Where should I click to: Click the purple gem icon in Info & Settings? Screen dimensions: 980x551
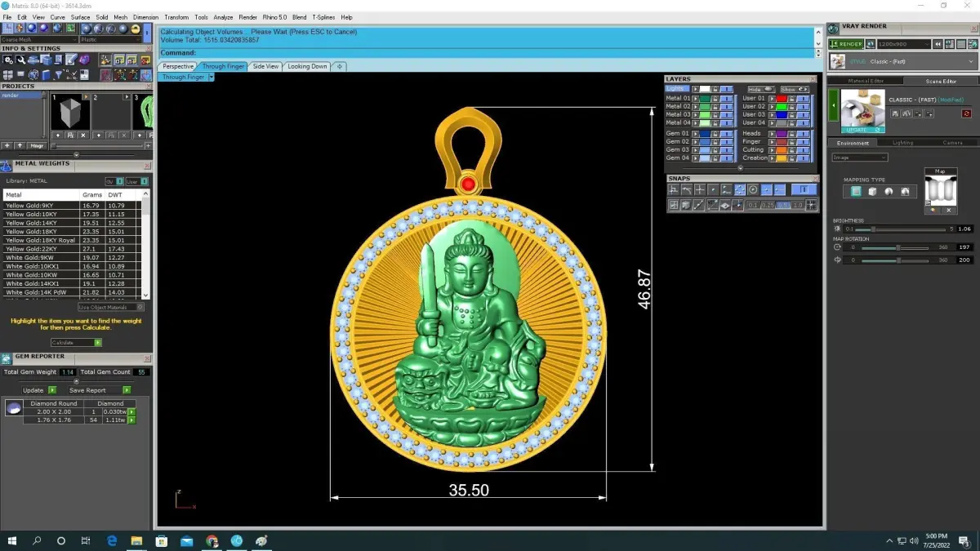[x=84, y=60]
